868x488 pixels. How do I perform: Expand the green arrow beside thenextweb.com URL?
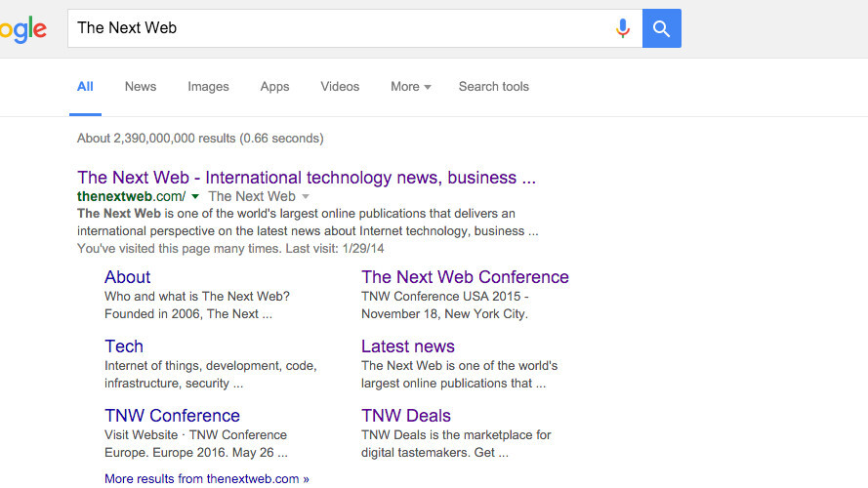pyautogui.click(x=196, y=197)
